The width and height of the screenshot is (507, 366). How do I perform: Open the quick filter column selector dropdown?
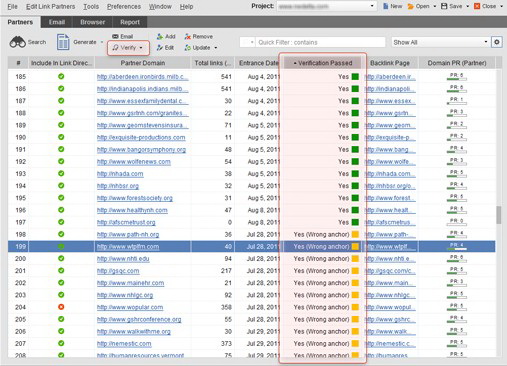[248, 42]
